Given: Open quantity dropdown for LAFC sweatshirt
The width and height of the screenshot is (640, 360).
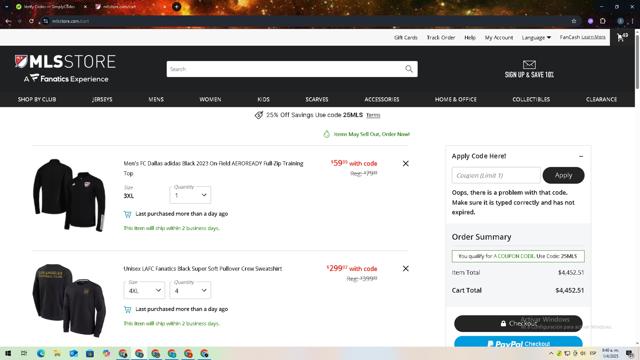Looking at the screenshot, I should (x=190, y=290).
